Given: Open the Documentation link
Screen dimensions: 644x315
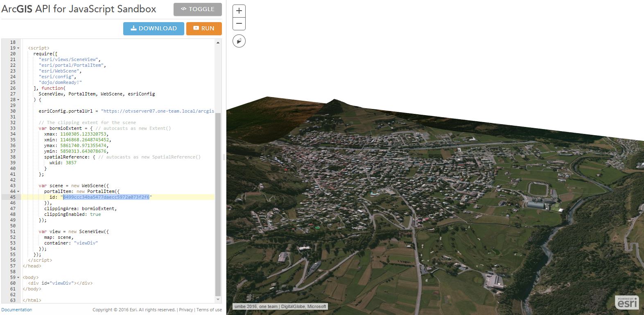Looking at the screenshot, I should tap(16, 310).
